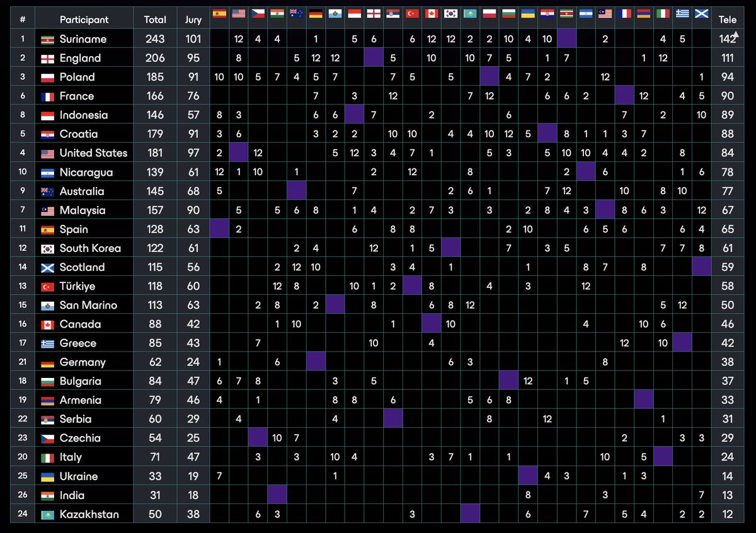Sort by the Total column header
756x533 pixels.
tap(155, 20)
